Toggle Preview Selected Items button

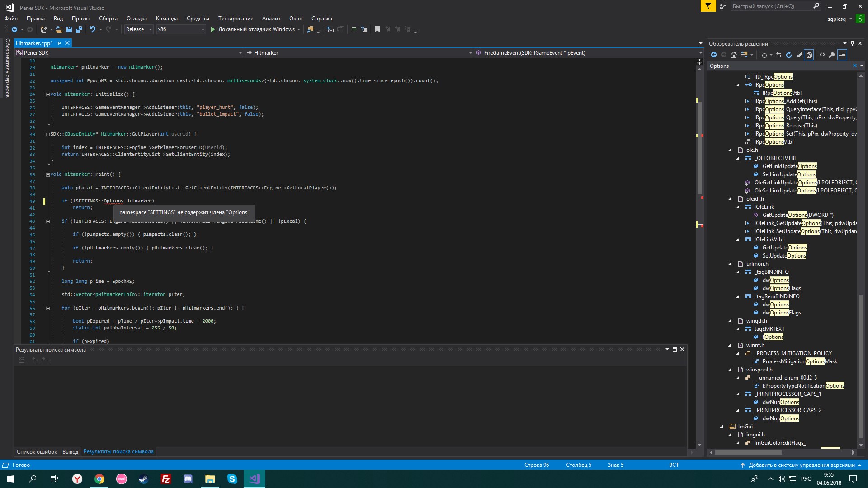[842, 55]
